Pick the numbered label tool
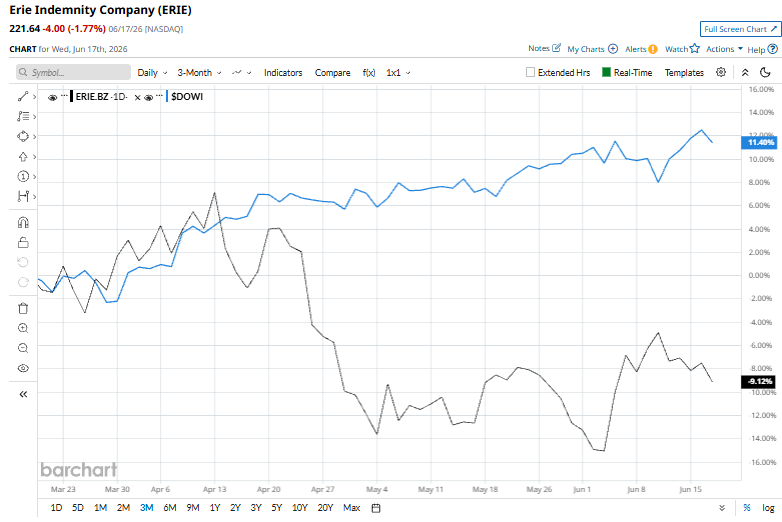Viewport: 782px width, 522px height. coord(23,176)
